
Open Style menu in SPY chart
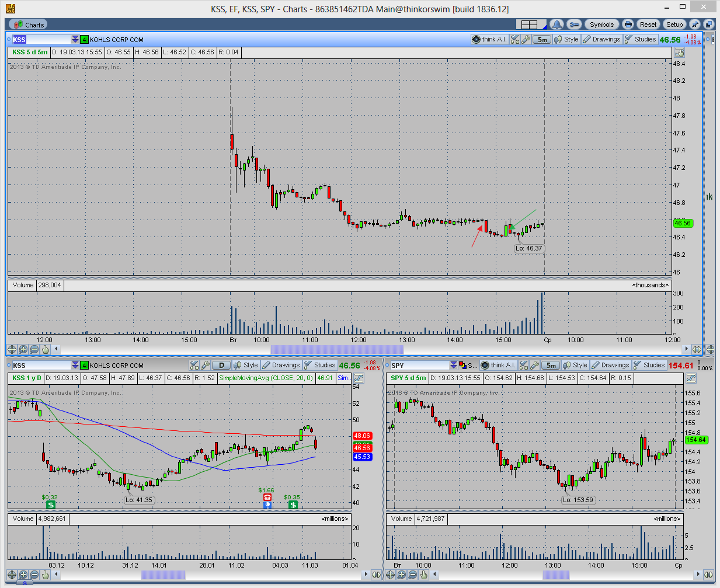pos(575,365)
